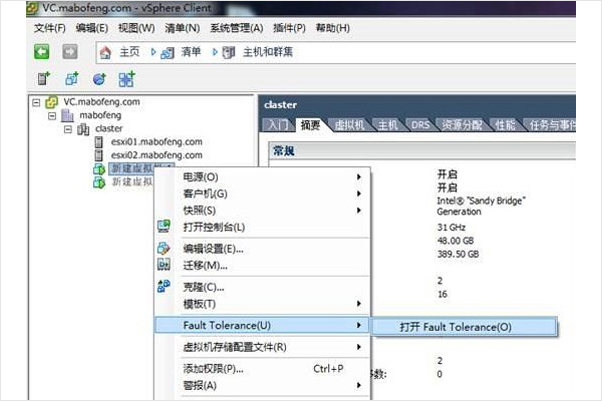The height and width of the screenshot is (401, 602).
Task: Click the Edit Settings icon in context menu
Action: tap(164, 249)
